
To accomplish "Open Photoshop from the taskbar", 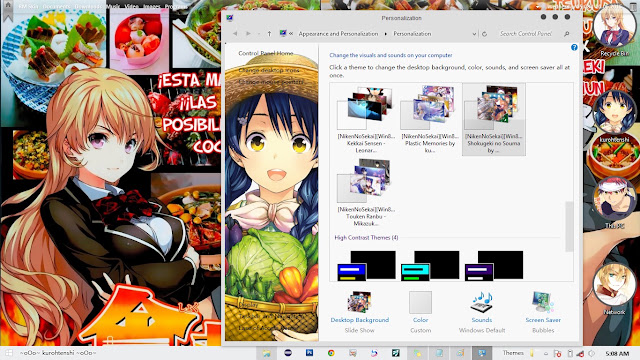I will point(309,353).
